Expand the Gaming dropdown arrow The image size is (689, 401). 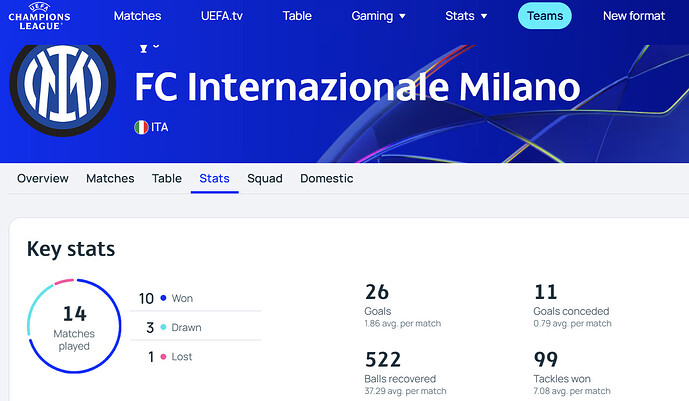tap(402, 16)
